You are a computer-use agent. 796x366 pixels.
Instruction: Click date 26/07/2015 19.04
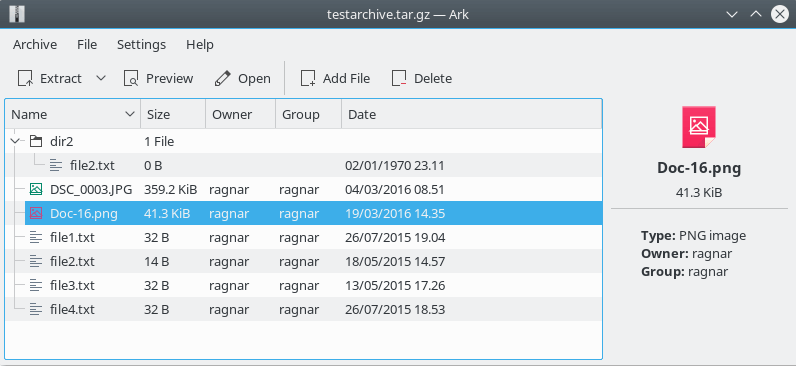[395, 238]
